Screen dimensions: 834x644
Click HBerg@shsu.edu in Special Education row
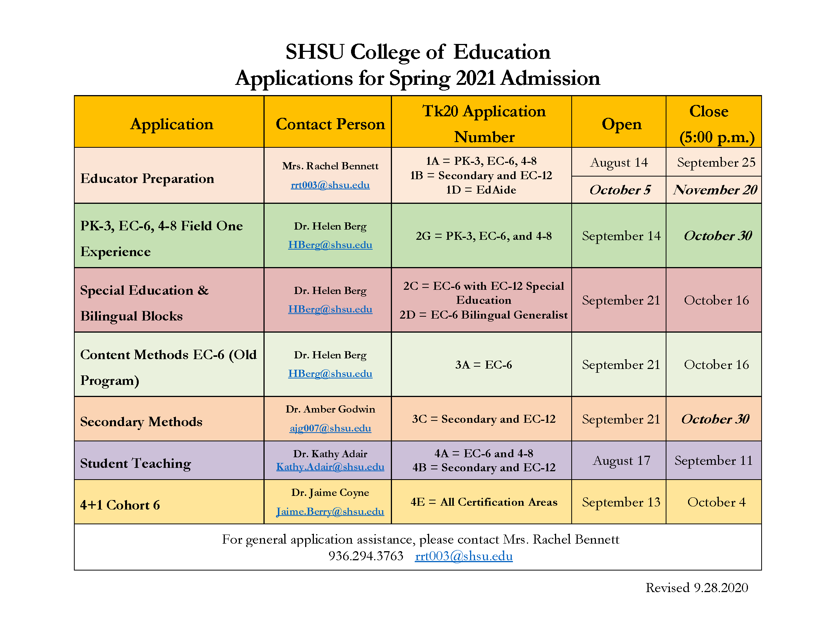(330, 309)
